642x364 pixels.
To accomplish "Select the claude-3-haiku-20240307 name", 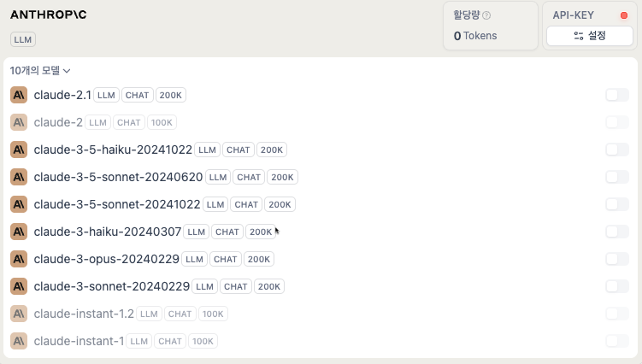I will [108, 232].
